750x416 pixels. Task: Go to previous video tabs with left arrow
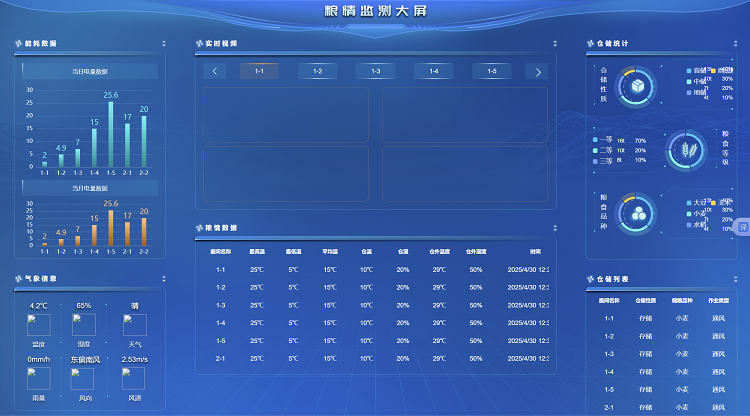215,72
